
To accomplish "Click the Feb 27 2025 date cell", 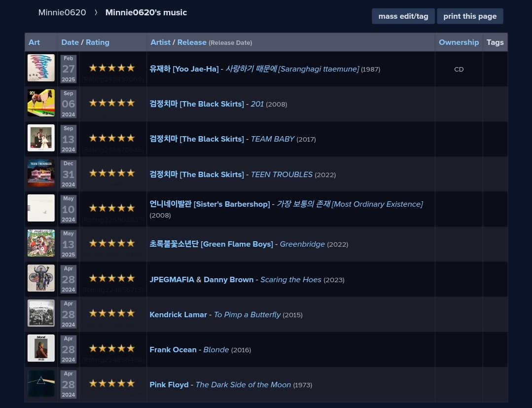I will [x=68, y=69].
